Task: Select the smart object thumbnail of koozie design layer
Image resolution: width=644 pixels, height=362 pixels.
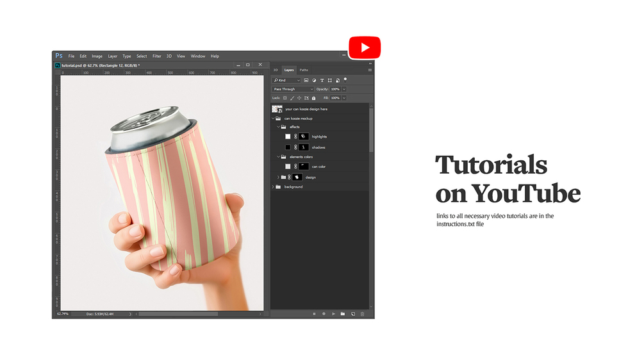Action: pyautogui.click(x=277, y=109)
